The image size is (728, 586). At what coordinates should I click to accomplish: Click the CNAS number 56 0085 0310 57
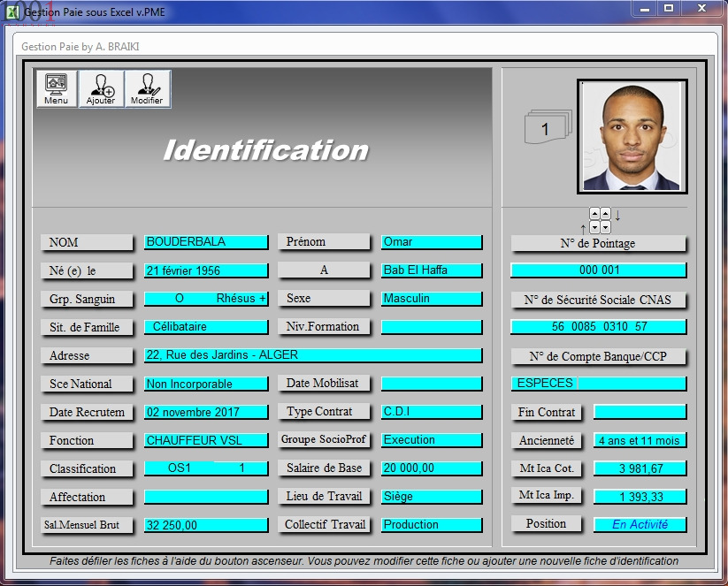coord(599,327)
